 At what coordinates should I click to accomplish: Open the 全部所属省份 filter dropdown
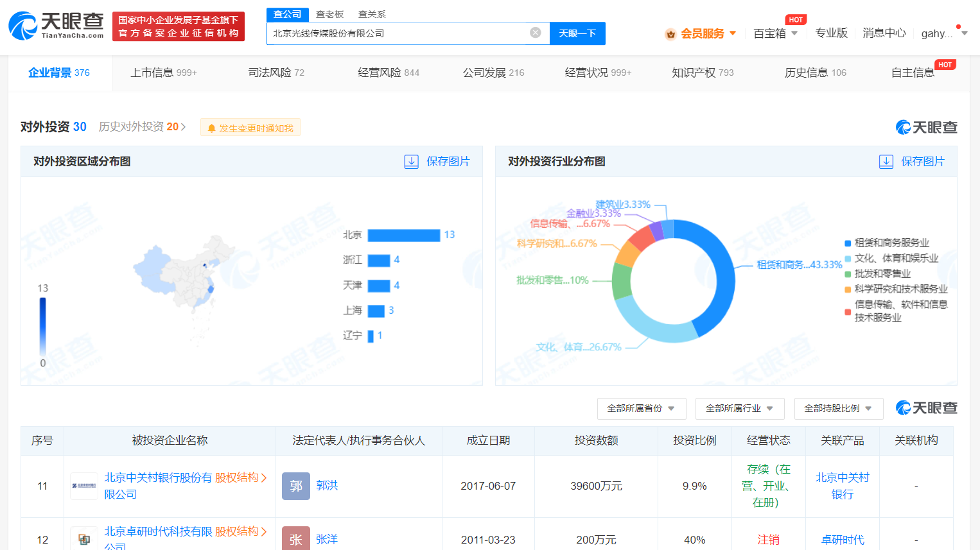[642, 409]
